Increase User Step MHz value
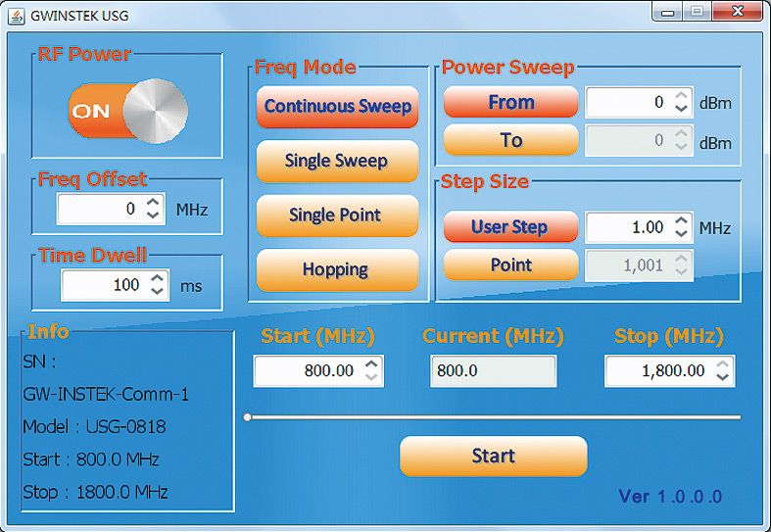Screen dimensions: 771x532 682,221
